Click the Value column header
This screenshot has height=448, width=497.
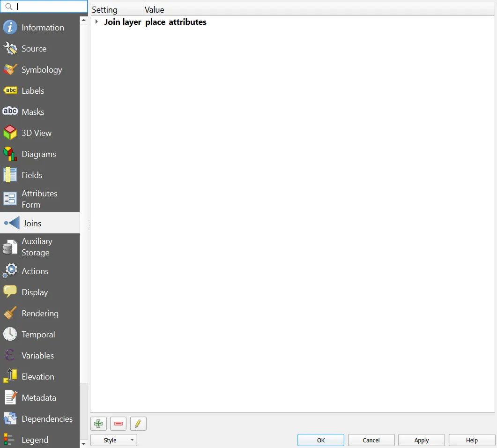pos(319,10)
